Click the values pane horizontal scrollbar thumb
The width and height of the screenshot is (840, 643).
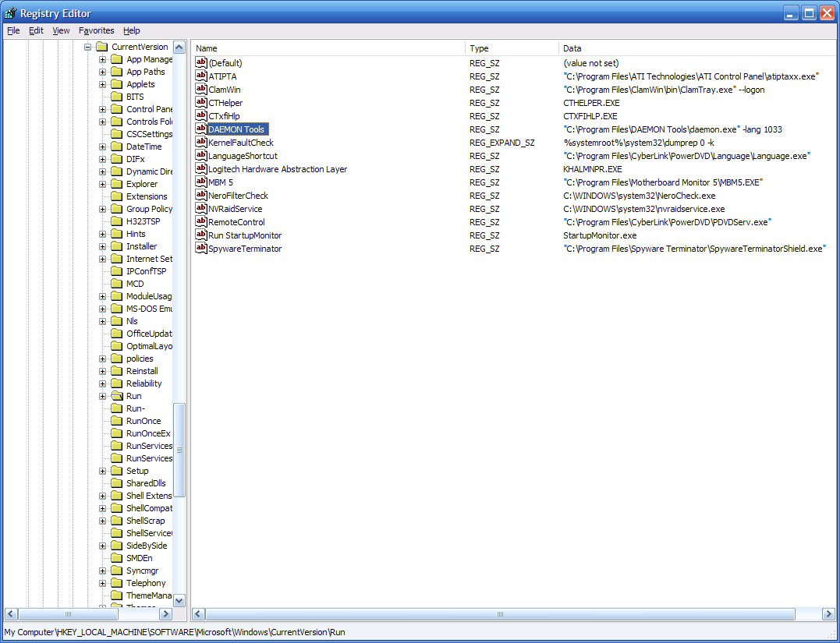500,613
